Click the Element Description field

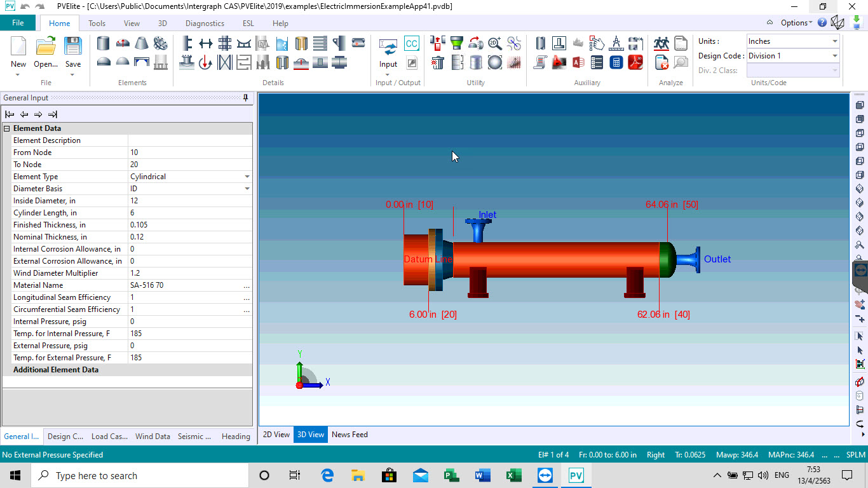pyautogui.click(x=190, y=140)
